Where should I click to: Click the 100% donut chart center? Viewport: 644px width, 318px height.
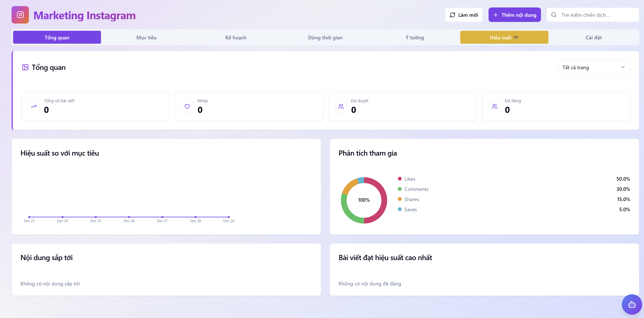click(364, 200)
